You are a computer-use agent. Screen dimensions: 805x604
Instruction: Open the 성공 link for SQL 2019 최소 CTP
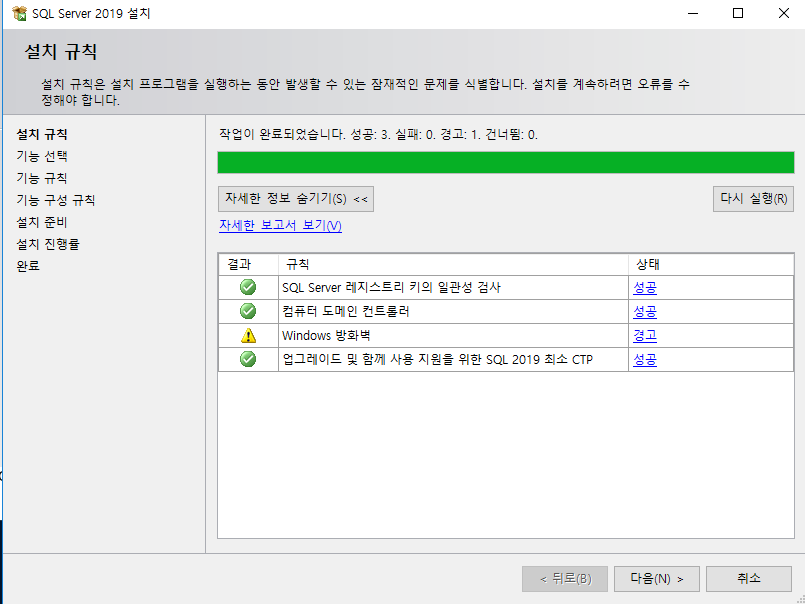click(x=645, y=360)
